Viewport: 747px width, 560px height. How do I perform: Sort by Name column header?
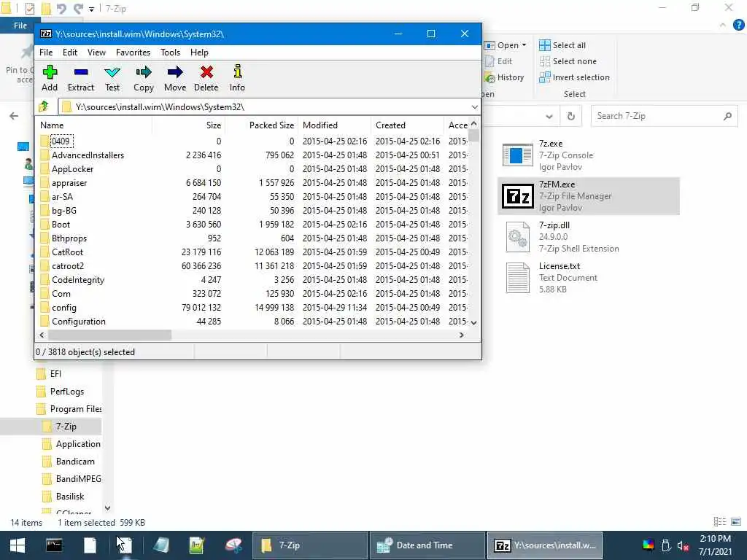pyautogui.click(x=94, y=125)
